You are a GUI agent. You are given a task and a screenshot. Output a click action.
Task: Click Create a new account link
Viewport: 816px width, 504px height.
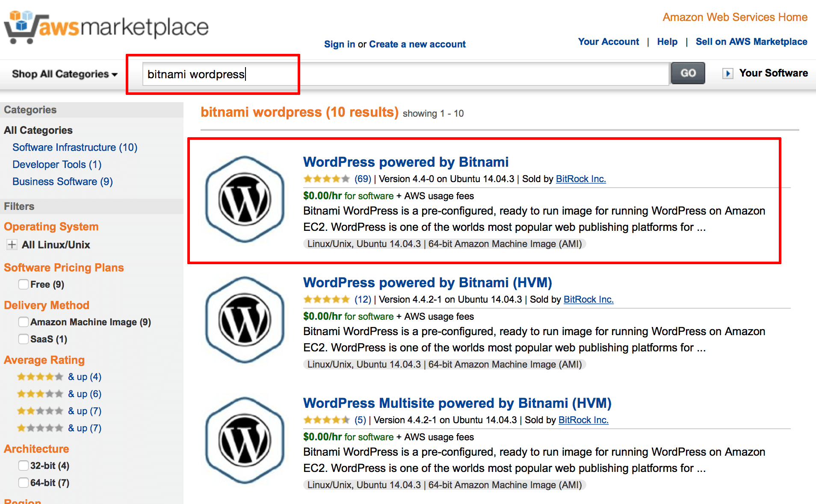pos(417,44)
